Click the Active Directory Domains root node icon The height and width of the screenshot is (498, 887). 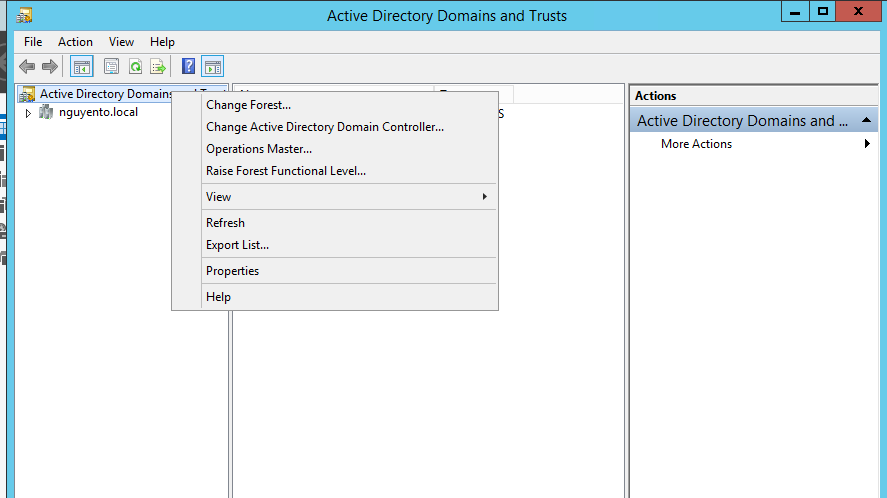pyautogui.click(x=27, y=94)
